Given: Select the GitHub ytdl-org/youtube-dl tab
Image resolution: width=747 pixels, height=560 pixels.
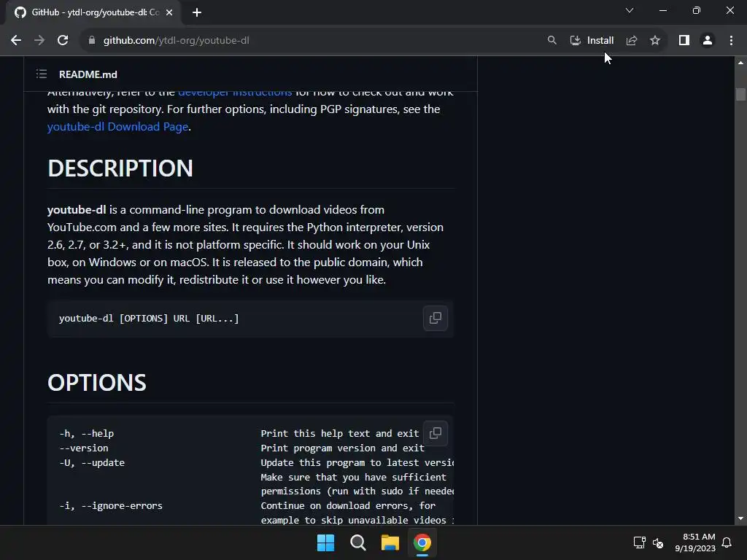Looking at the screenshot, I should (x=93, y=12).
